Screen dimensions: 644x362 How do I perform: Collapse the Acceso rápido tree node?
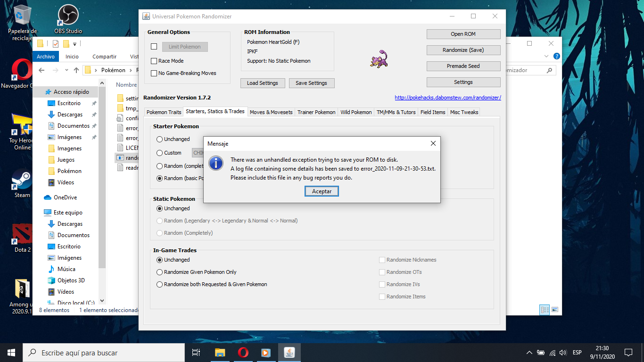click(x=41, y=92)
